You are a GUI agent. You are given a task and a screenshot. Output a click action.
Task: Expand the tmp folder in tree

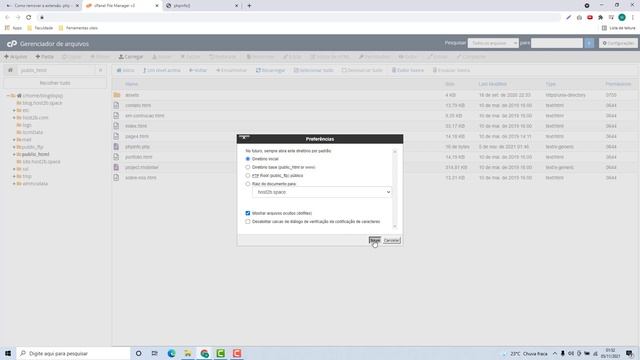(x=14, y=176)
